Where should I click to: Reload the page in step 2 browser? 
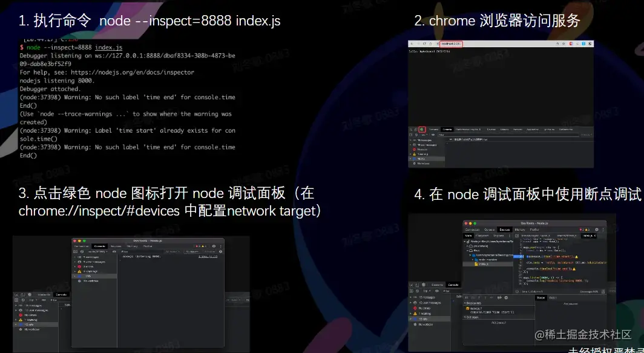coord(425,44)
